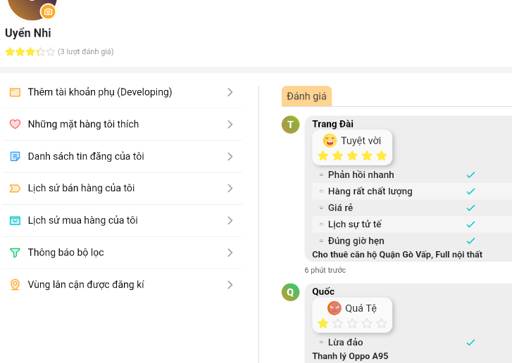
Task: Click the Lịch sử bán hàng tag icon
Action: [15, 189]
